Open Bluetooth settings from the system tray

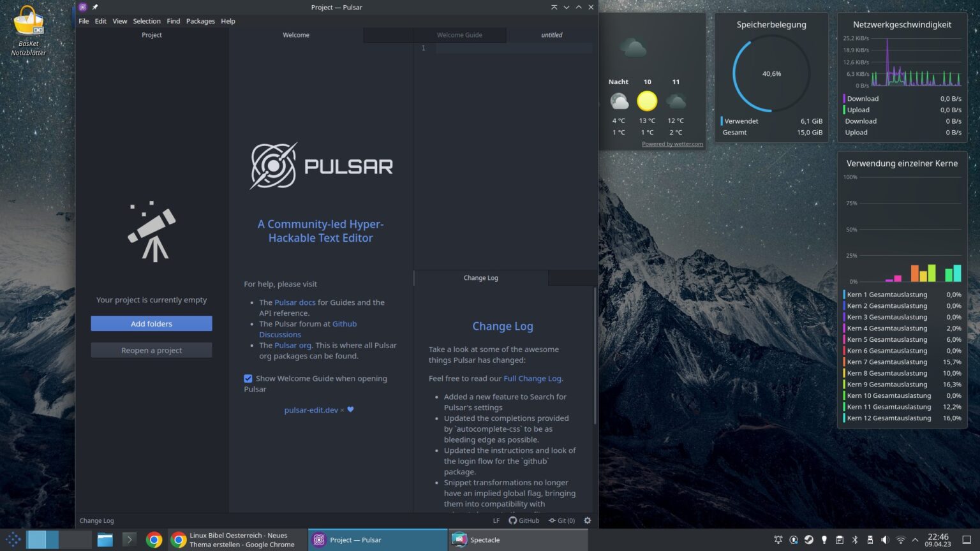coord(855,540)
